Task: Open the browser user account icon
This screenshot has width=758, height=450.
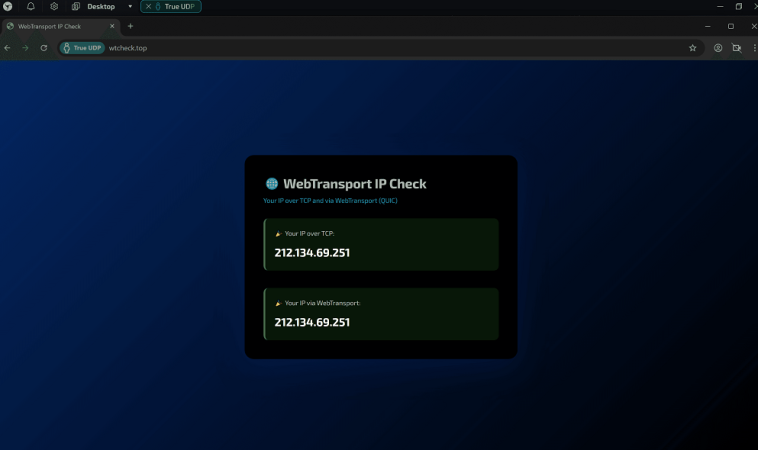Action: coord(718,47)
